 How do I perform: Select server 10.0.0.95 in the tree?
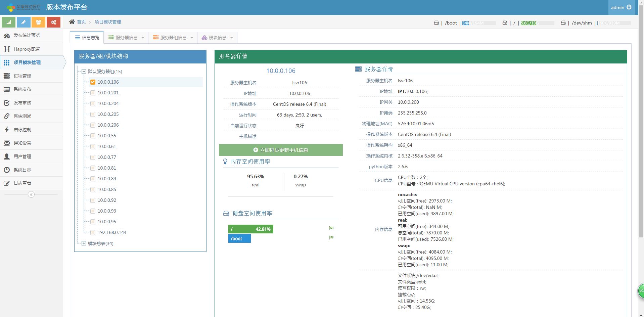107,222
